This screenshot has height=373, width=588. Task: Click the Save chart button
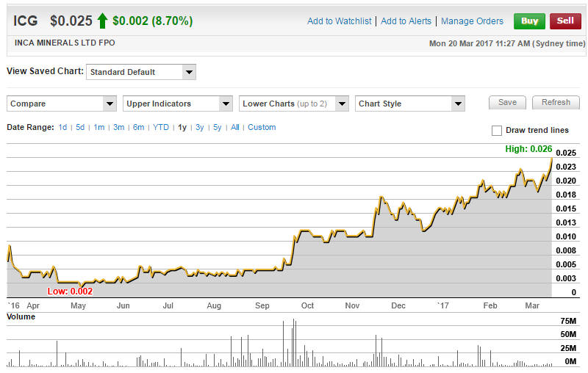coord(507,103)
